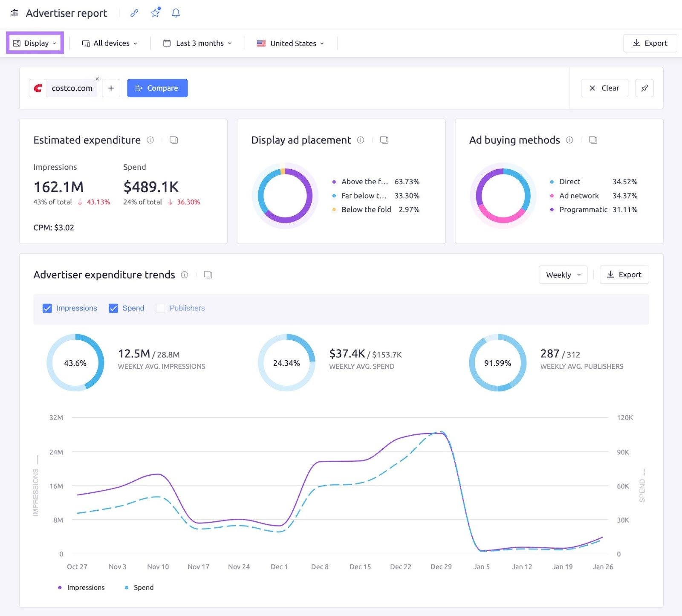This screenshot has height=616, width=682.
Task: Enable the Publishers checkbox
Action: tap(160, 308)
